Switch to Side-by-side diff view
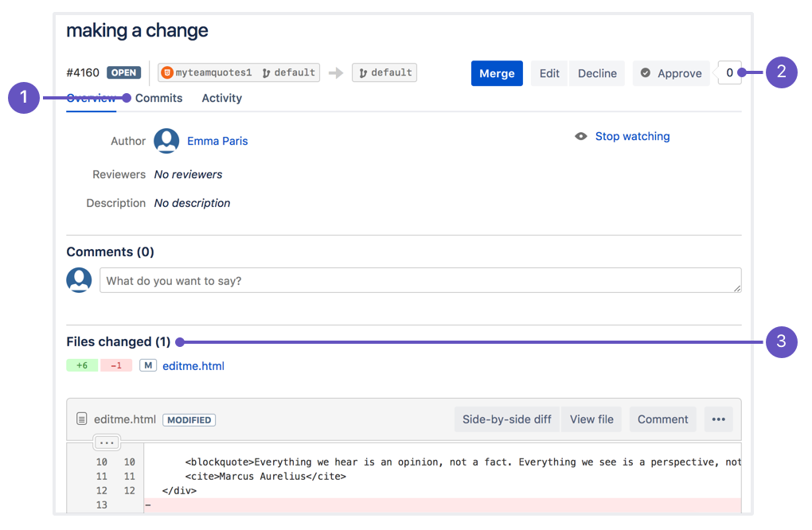 (x=506, y=419)
